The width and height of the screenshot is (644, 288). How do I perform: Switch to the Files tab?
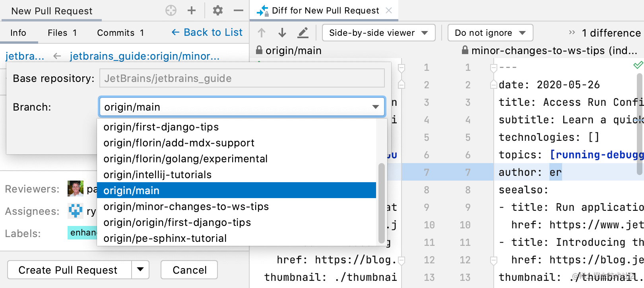point(62,33)
